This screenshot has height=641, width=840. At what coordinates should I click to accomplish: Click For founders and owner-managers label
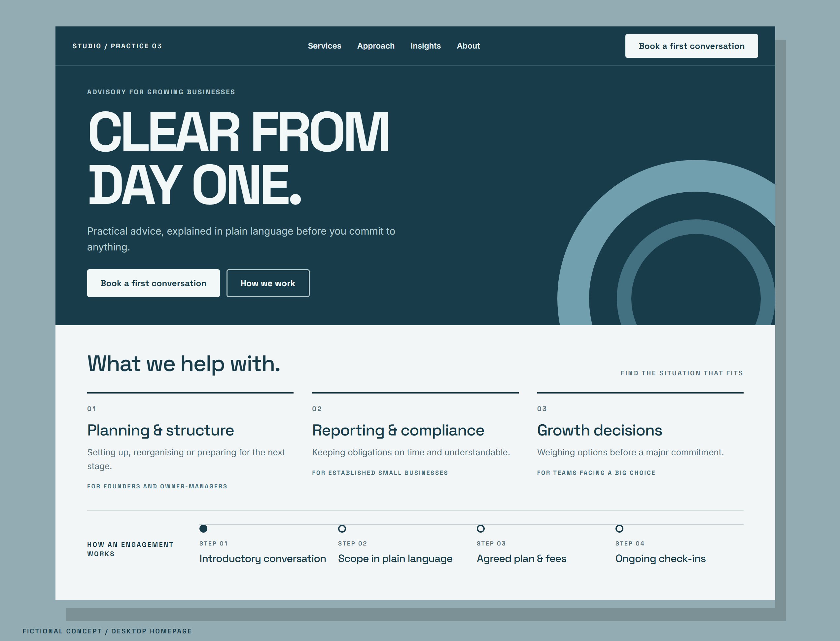(x=157, y=486)
